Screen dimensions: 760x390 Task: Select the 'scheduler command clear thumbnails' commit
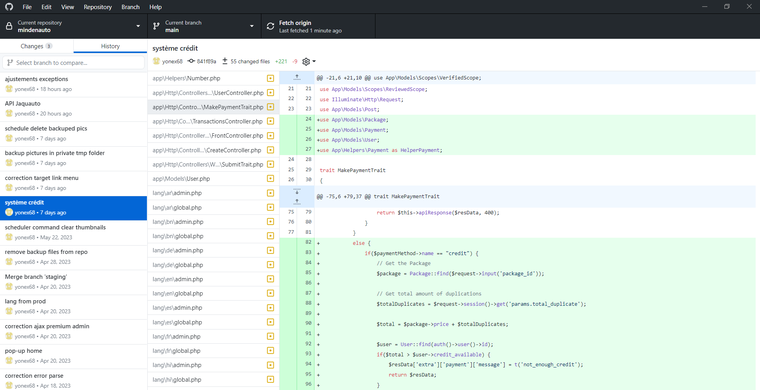pos(74,232)
